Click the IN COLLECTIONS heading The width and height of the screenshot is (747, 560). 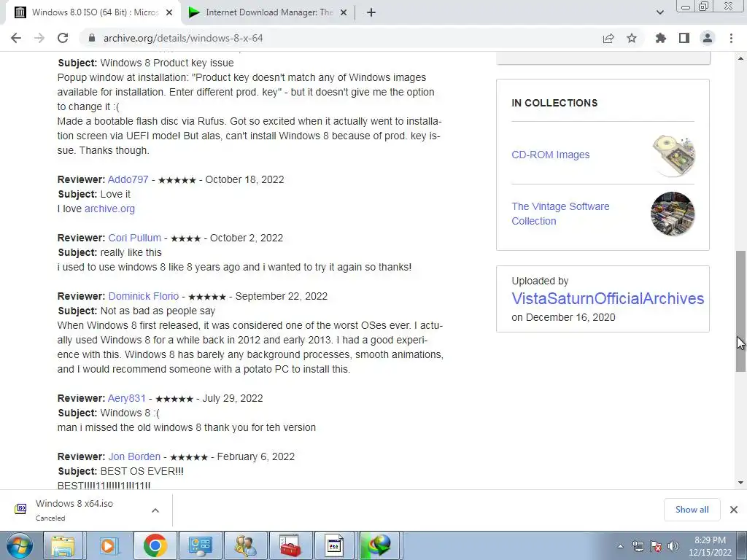click(x=554, y=103)
